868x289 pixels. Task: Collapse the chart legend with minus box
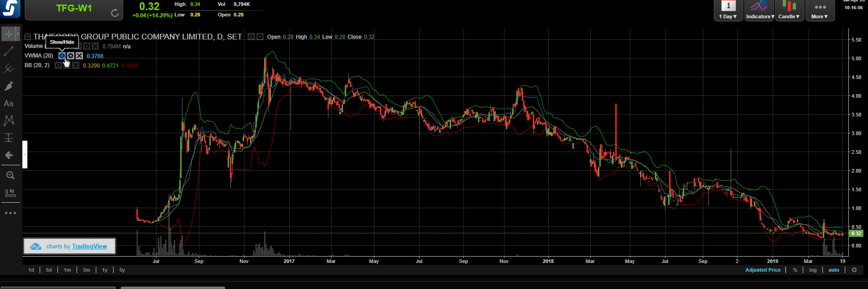[x=27, y=37]
